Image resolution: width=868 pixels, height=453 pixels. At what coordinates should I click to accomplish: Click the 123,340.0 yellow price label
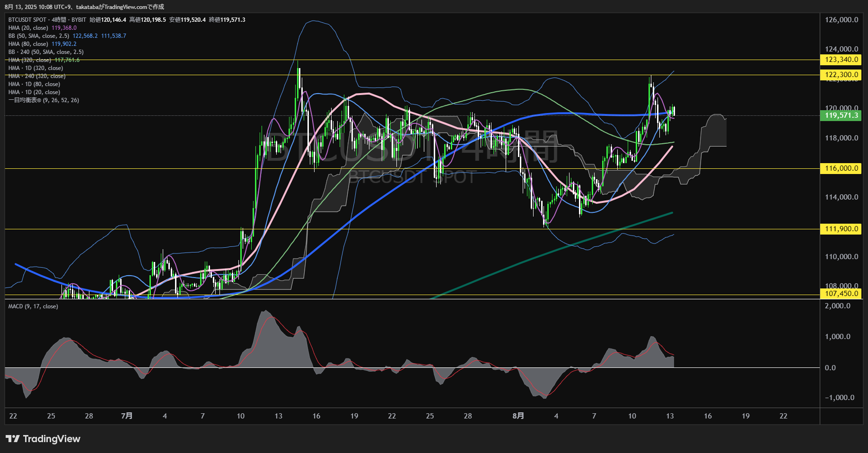(x=841, y=60)
